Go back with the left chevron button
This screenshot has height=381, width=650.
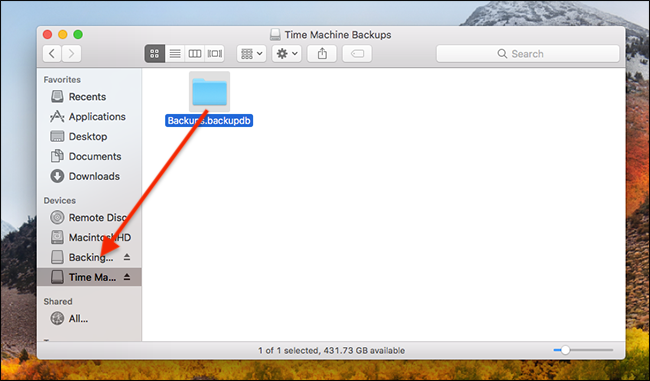click(x=52, y=53)
